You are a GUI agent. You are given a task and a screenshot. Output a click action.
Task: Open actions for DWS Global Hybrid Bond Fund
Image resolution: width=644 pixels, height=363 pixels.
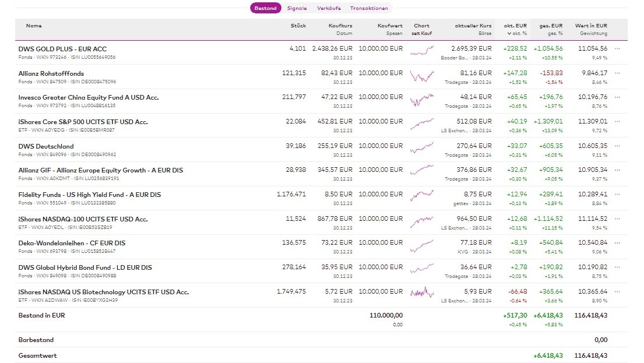tap(617, 267)
